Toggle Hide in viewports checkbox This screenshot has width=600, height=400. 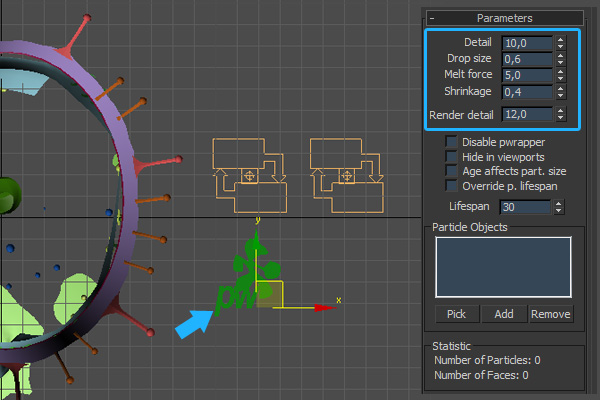452,157
